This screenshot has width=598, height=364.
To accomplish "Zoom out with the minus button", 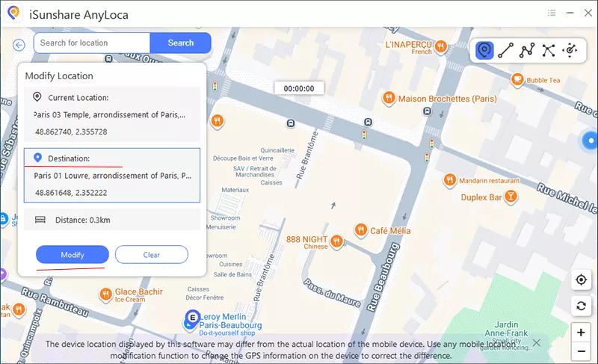I will [x=581, y=351].
